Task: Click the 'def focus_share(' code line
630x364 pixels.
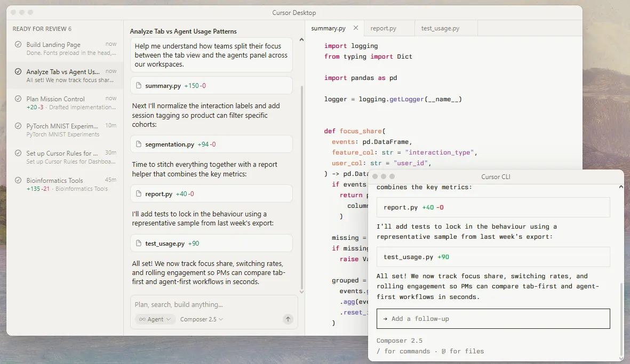Action: [x=355, y=131]
